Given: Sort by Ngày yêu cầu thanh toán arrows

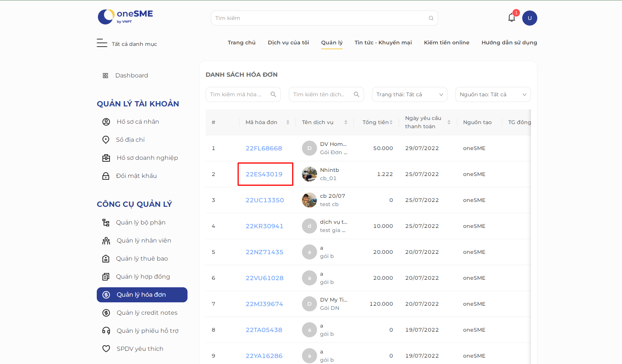Looking at the screenshot, I should [449, 122].
